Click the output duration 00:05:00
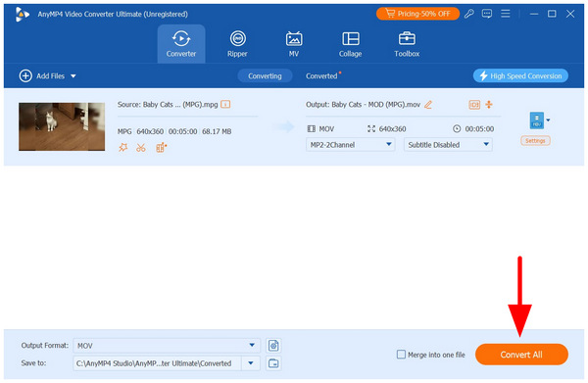The width and height of the screenshot is (588, 383). coord(479,129)
